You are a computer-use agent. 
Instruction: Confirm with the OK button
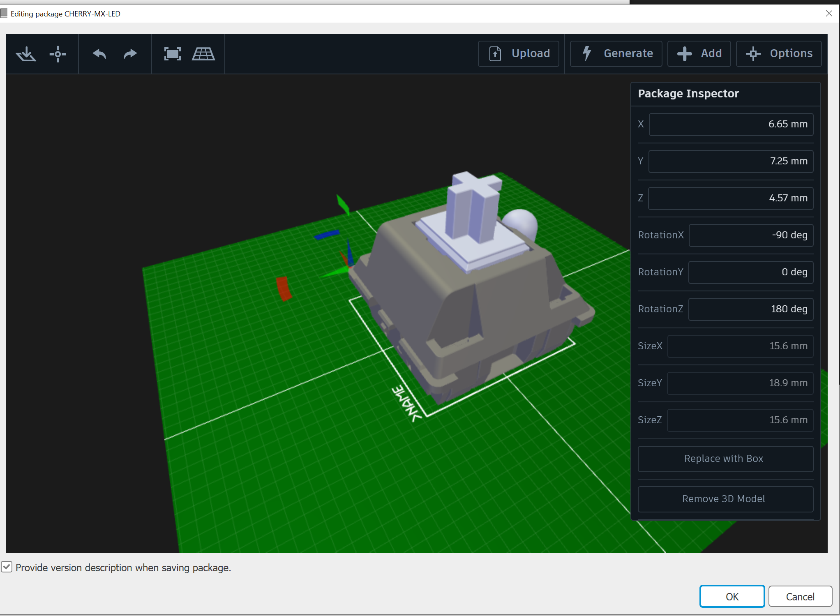(732, 596)
